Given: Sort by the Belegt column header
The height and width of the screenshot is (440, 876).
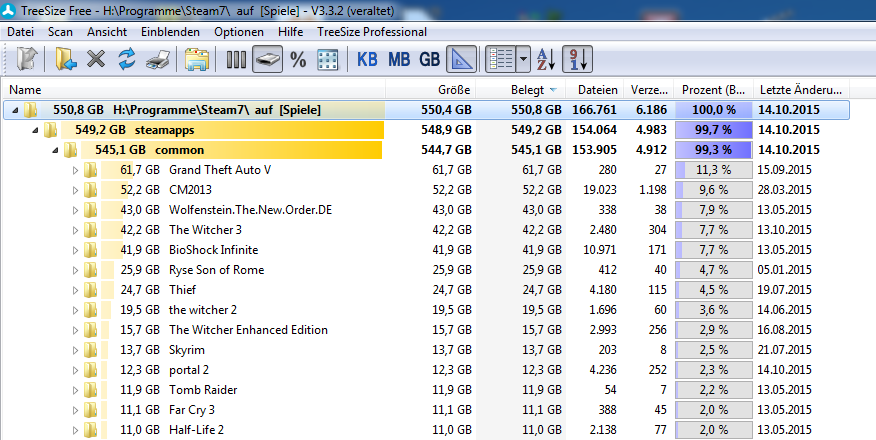Looking at the screenshot, I should pyautogui.click(x=521, y=90).
